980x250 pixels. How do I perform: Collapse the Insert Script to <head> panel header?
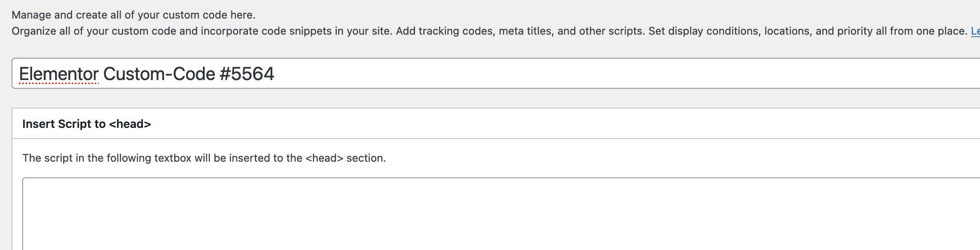(x=496, y=124)
